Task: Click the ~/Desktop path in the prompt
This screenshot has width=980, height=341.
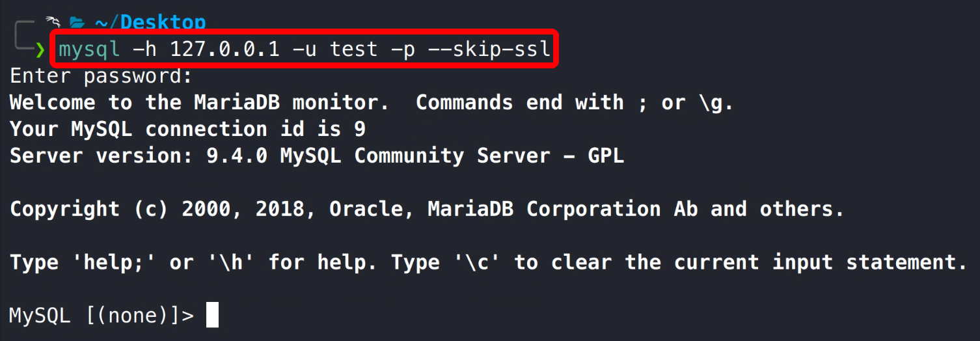Action: click(x=150, y=23)
